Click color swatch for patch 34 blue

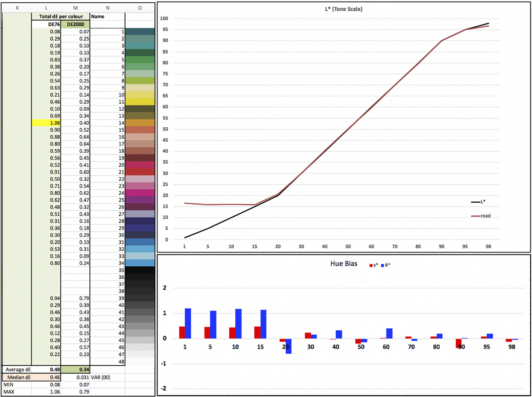(x=140, y=263)
